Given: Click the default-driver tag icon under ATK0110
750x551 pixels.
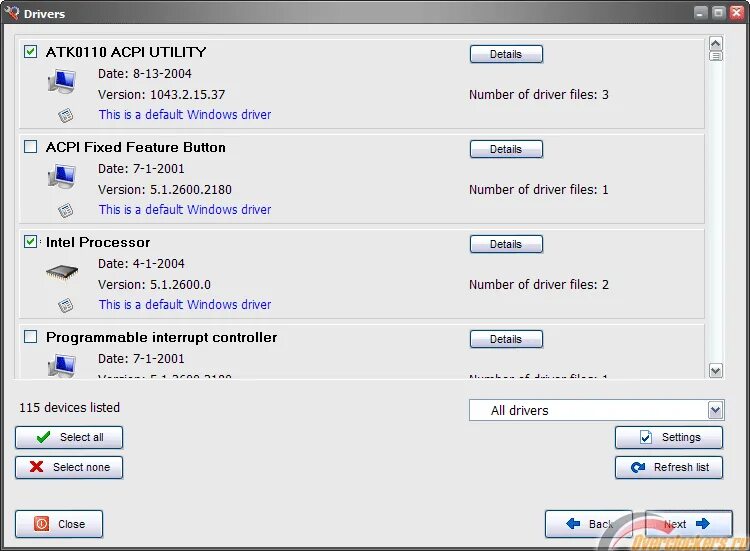Looking at the screenshot, I should tap(66, 115).
